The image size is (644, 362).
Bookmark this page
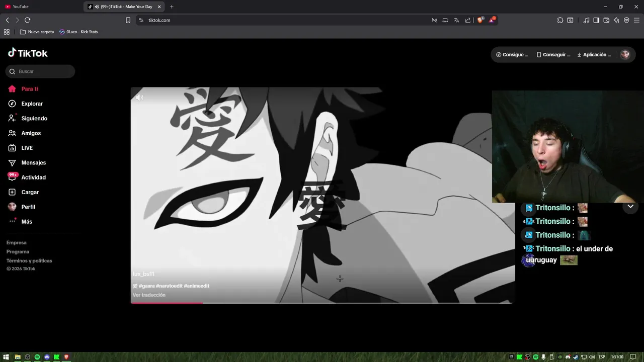coord(128,20)
